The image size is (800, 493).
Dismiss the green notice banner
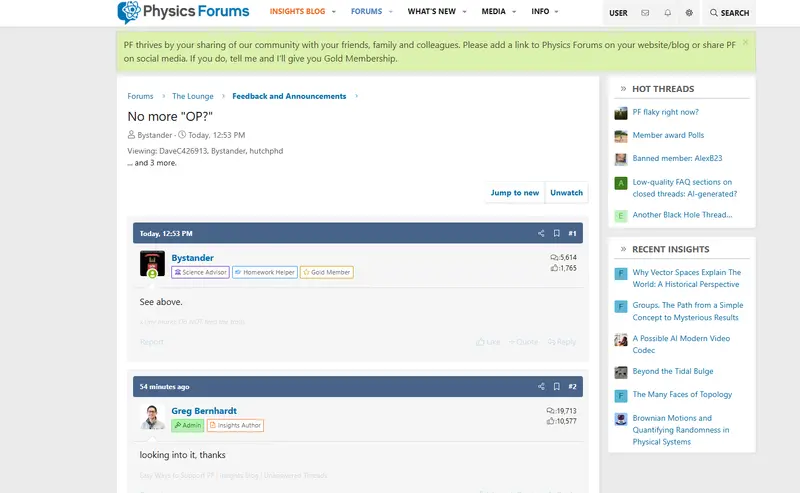pyautogui.click(x=745, y=42)
